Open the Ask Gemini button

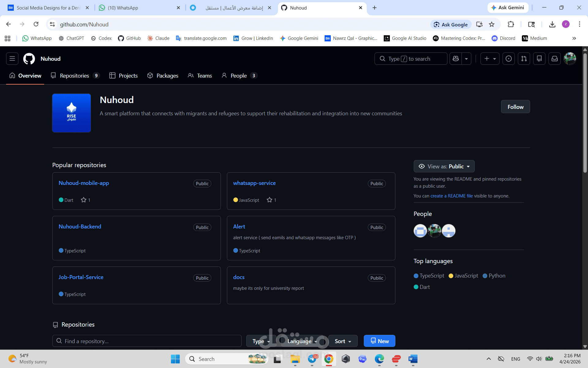pos(508,8)
